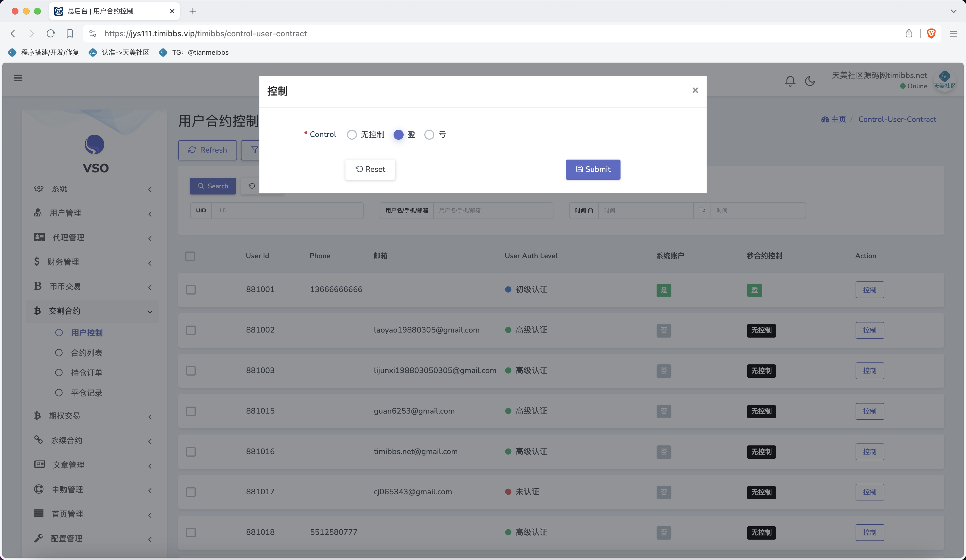Click the hamburger sidebar menu icon
This screenshot has width=966, height=560.
(x=18, y=78)
